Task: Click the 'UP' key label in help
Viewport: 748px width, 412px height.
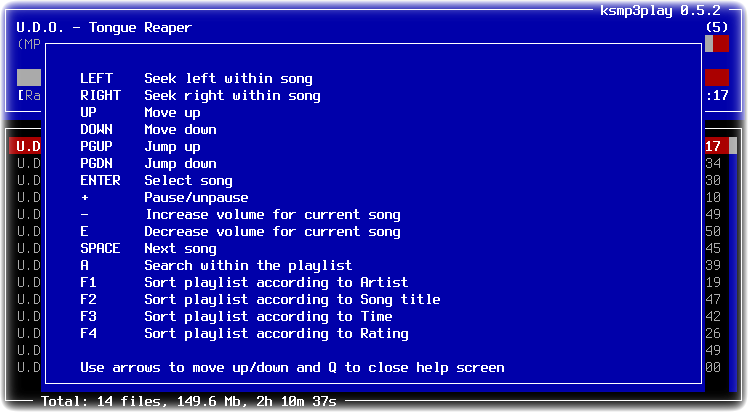Action: click(x=88, y=113)
